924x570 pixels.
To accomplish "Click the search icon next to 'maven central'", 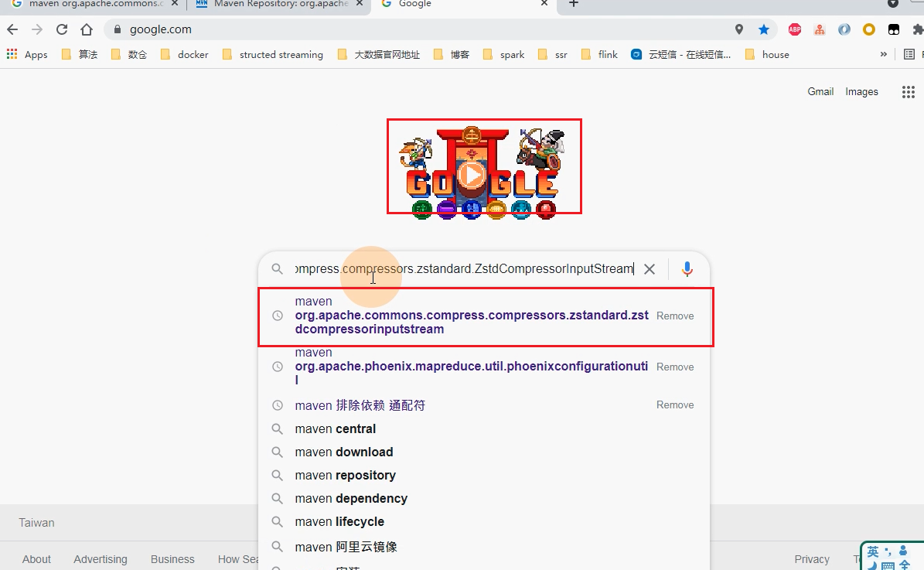I will 277,428.
